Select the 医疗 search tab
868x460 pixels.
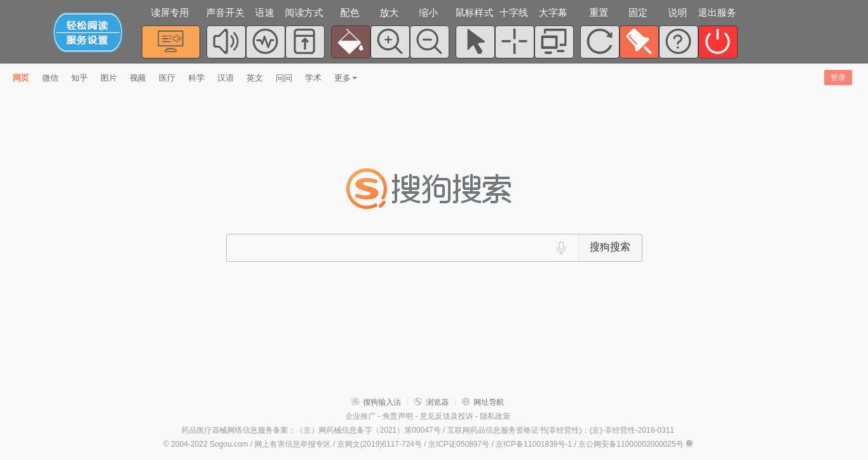pos(167,78)
